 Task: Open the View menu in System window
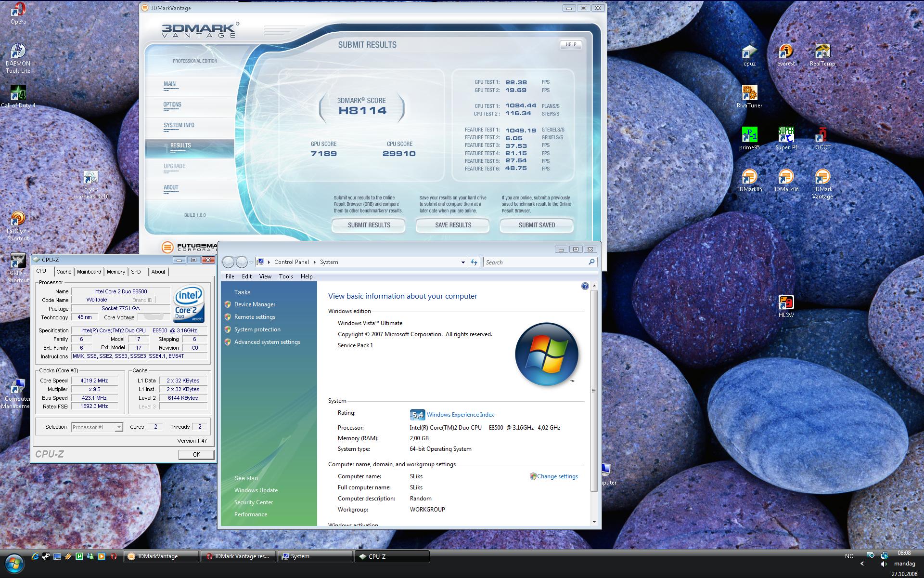point(265,276)
